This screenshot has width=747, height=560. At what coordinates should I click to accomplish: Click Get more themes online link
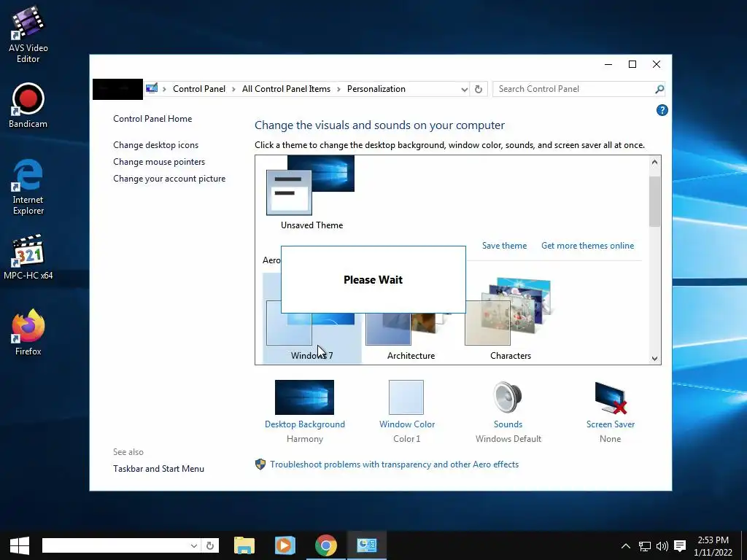click(x=587, y=246)
